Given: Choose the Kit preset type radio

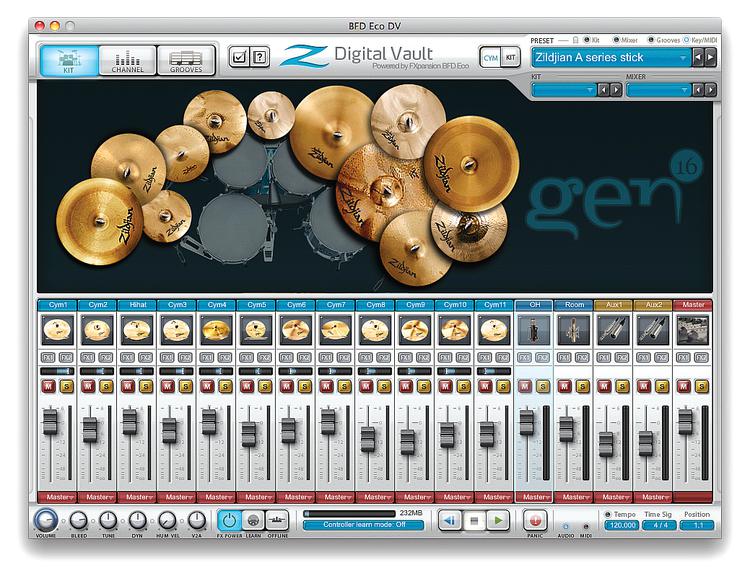Looking at the screenshot, I should coord(587,40).
